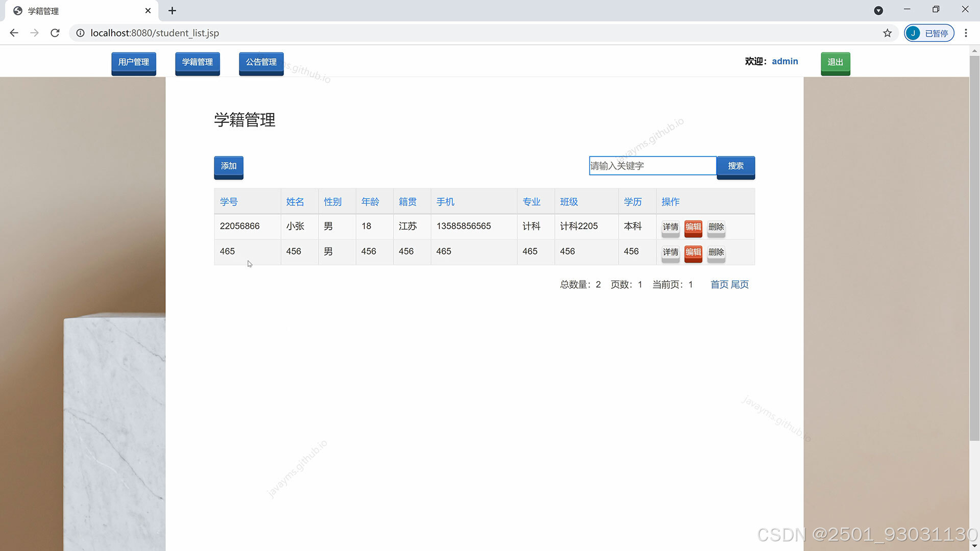Click 删除 for student 22056866

716,228
